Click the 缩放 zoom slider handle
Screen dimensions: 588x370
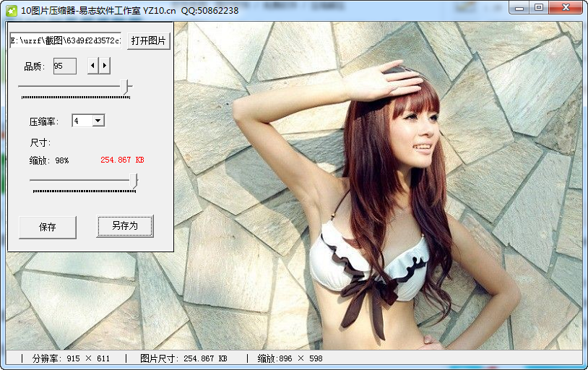click(x=134, y=181)
